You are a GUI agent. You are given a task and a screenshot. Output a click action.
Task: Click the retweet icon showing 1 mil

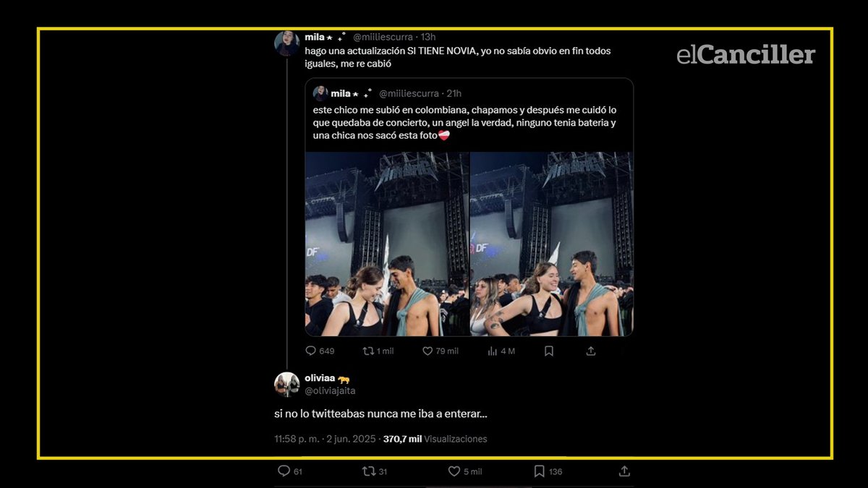(x=367, y=351)
